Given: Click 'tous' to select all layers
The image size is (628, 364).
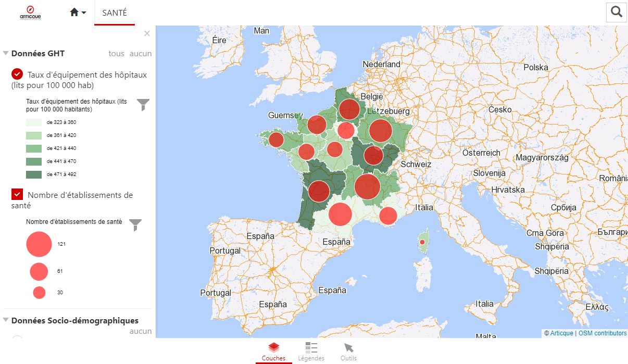Looking at the screenshot, I should click(x=116, y=54).
